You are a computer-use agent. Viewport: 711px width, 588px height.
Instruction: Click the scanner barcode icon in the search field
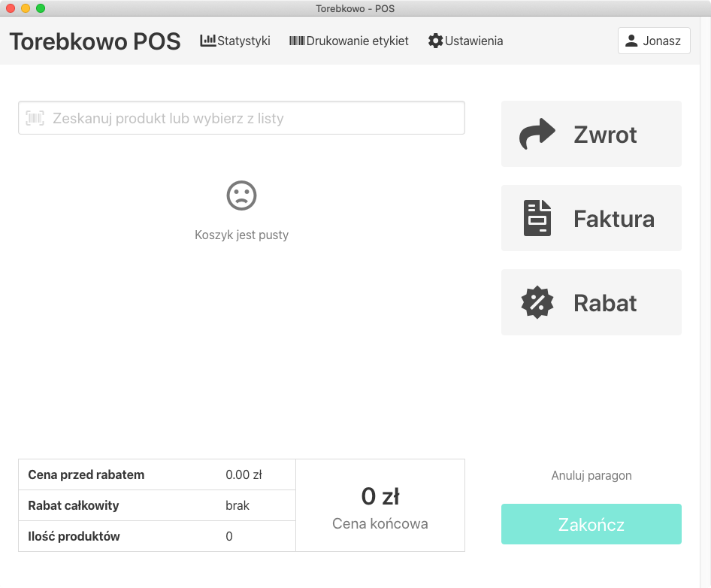coord(35,118)
